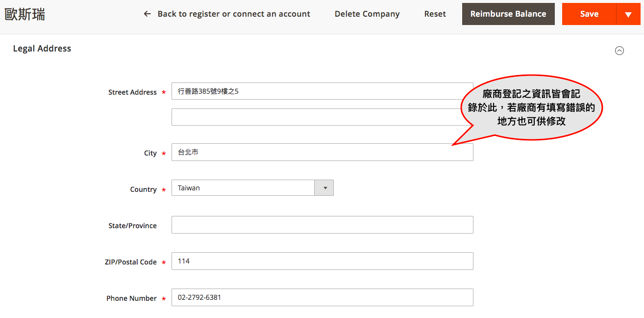
Task: Focus the Phone Number input field
Action: click(322, 297)
